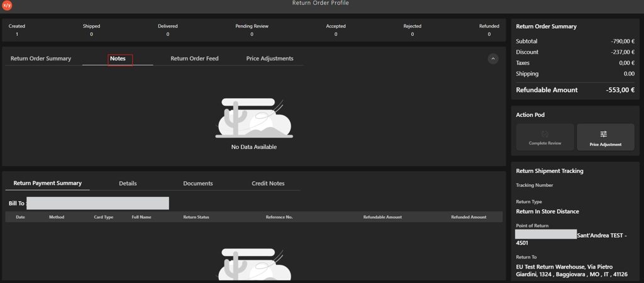Collapse the panel with chevron up button
The width and height of the screenshot is (644, 283).
point(493,58)
